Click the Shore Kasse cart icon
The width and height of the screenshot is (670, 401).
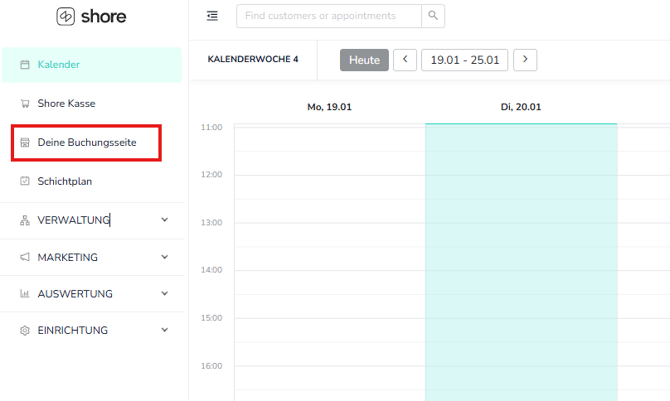click(x=25, y=103)
